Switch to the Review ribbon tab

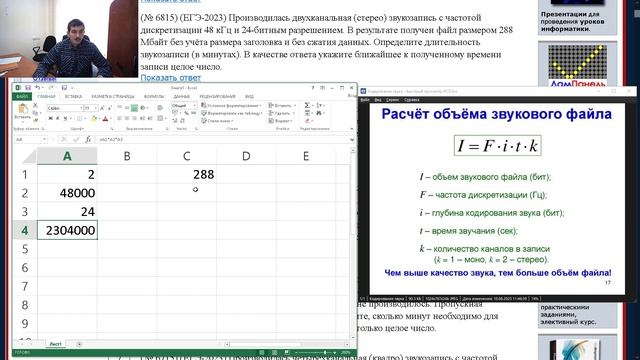pyautogui.click(x=218, y=97)
